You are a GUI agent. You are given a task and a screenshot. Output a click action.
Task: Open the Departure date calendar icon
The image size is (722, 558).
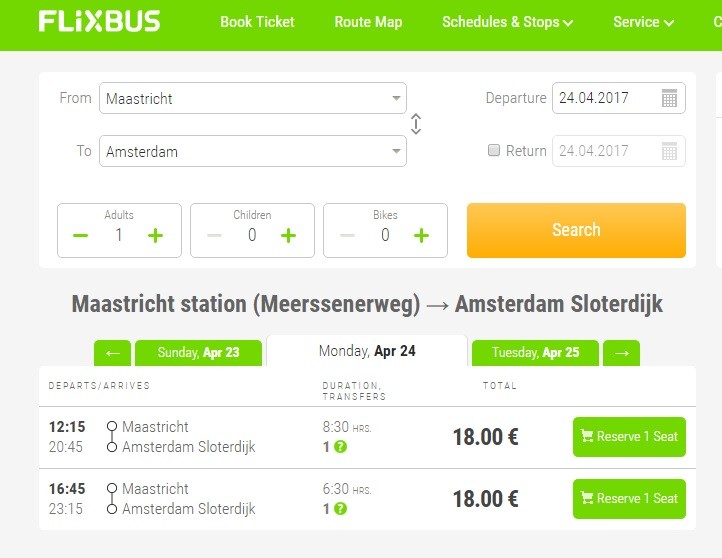coord(670,98)
